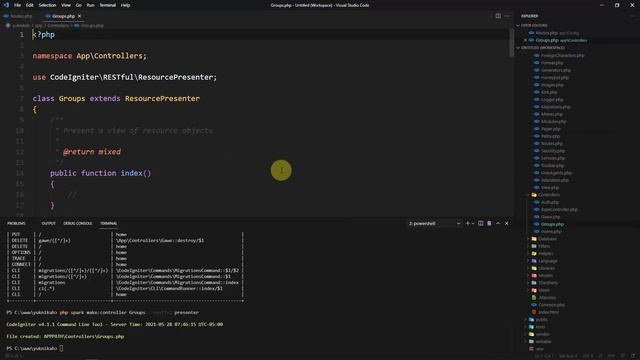Close the terminal panel

pyautogui.click(x=507, y=224)
